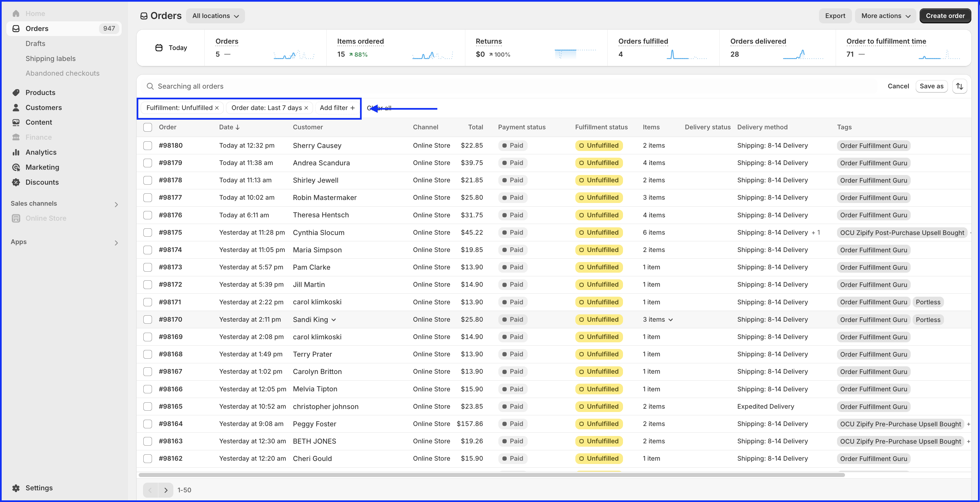Click the Customers person icon
Image resolution: width=980 pixels, height=502 pixels.
coord(16,108)
